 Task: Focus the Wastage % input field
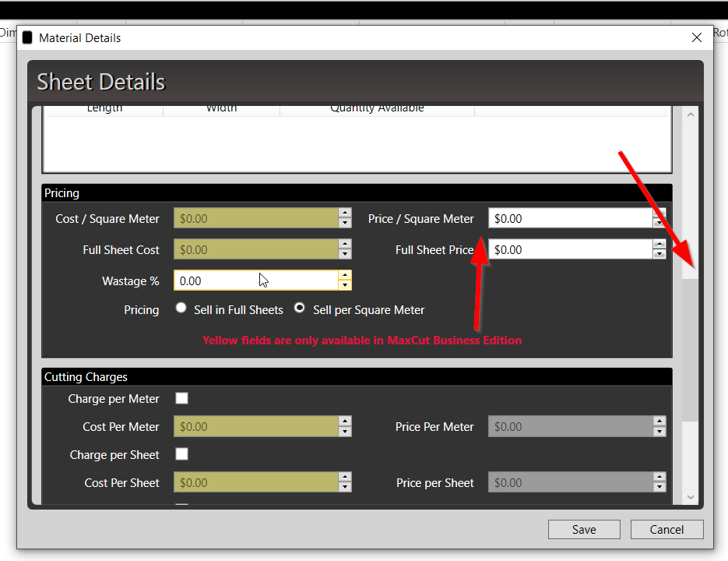[x=255, y=280]
